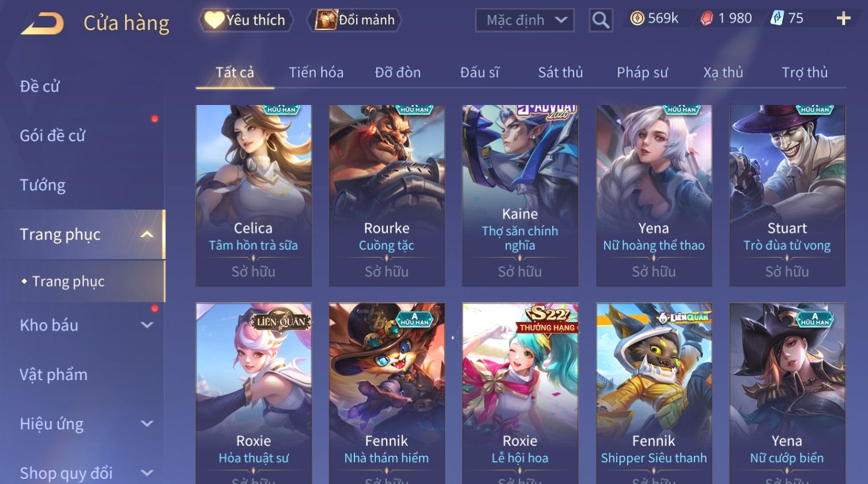The image size is (868, 484).
Task: Switch to the Sát thủ tab
Action: point(560,73)
